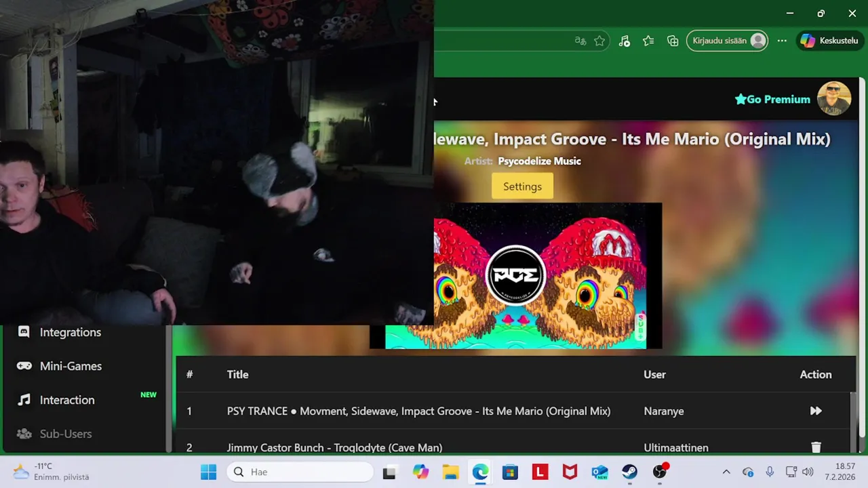Click the User column header
Image resolution: width=868 pixels, height=488 pixels.
click(654, 374)
